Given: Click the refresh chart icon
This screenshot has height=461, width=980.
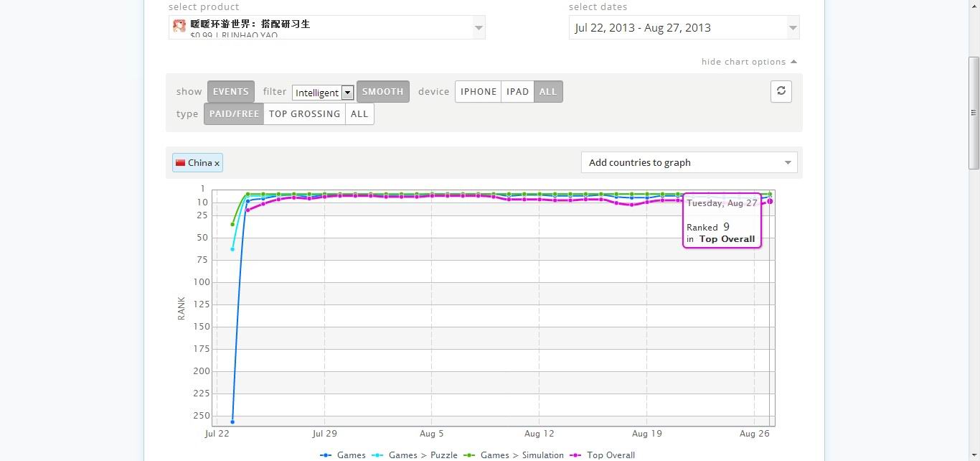Looking at the screenshot, I should (781, 91).
